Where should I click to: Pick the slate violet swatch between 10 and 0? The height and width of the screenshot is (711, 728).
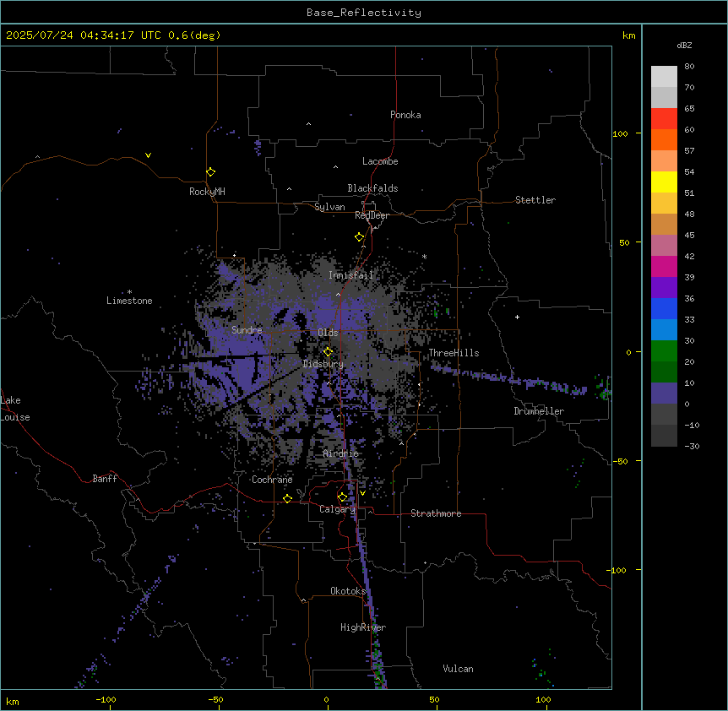pos(664,393)
